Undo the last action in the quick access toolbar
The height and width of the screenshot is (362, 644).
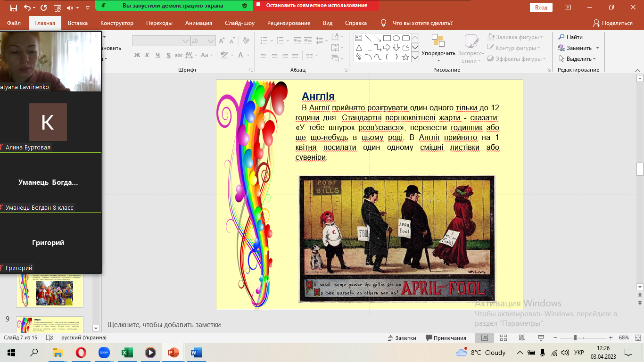coord(27,8)
